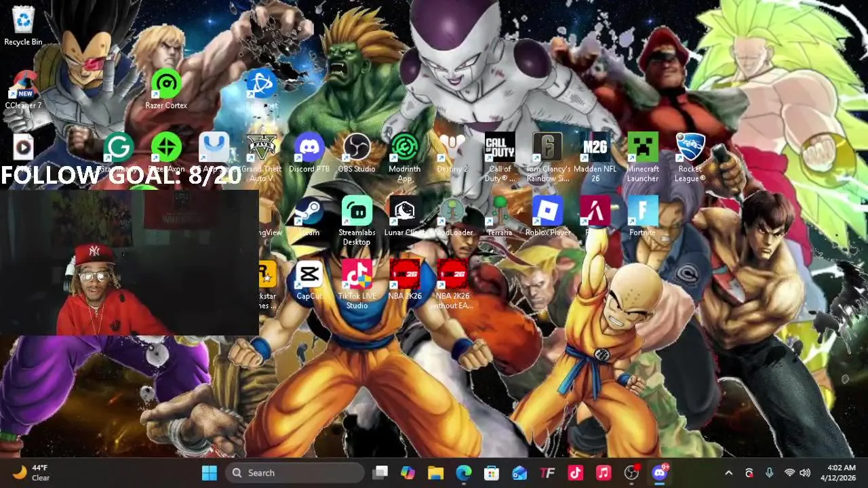The width and height of the screenshot is (868, 488).
Task: Open the TF app on the taskbar
Action: (x=547, y=473)
